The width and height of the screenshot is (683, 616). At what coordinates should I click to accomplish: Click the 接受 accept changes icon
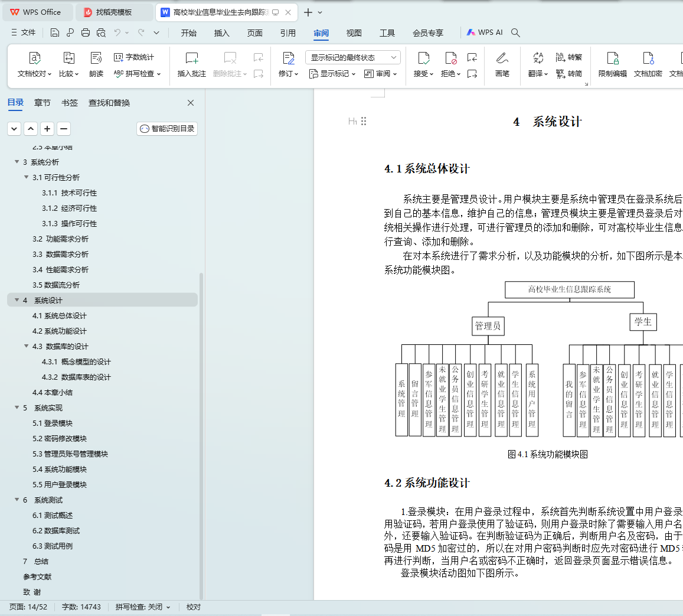point(423,58)
